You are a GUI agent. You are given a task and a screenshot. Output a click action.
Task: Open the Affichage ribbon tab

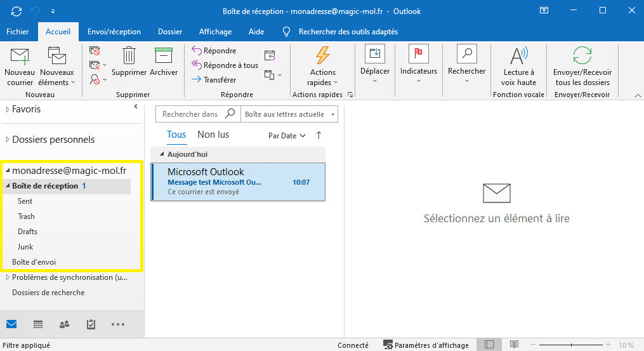pyautogui.click(x=215, y=32)
